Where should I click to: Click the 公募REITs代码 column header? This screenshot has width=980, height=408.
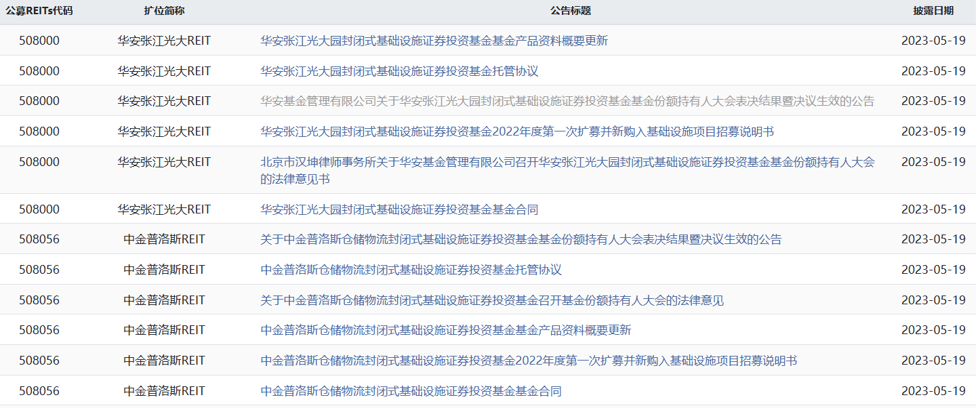[39, 11]
